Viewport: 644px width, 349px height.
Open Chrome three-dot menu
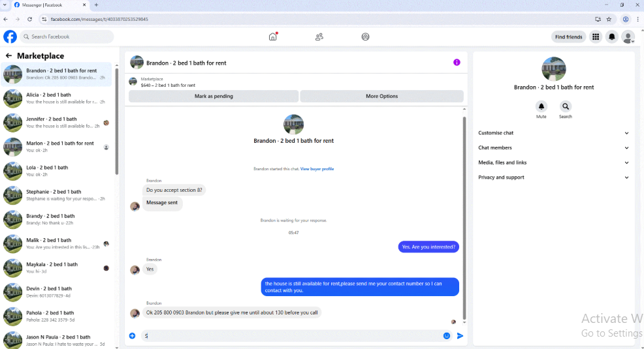[x=638, y=20]
